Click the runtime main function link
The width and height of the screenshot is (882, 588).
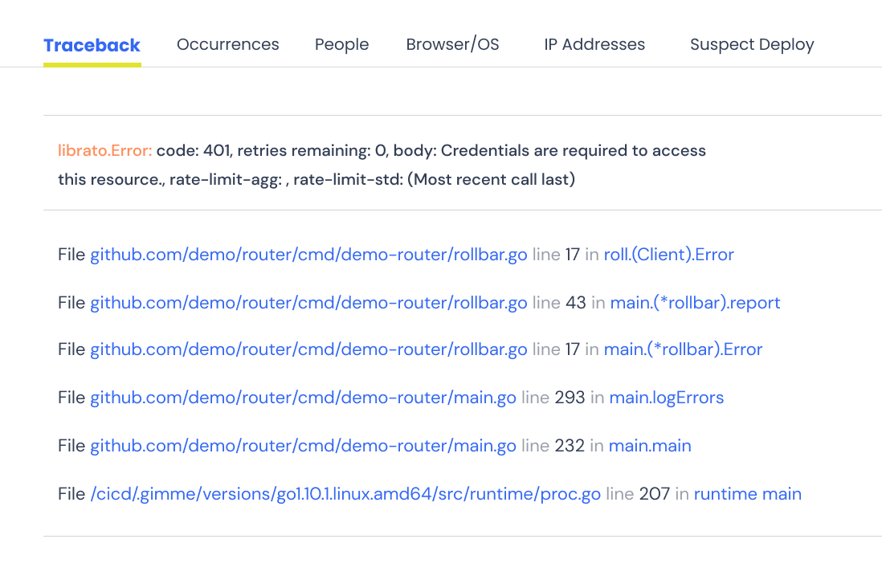tap(748, 494)
